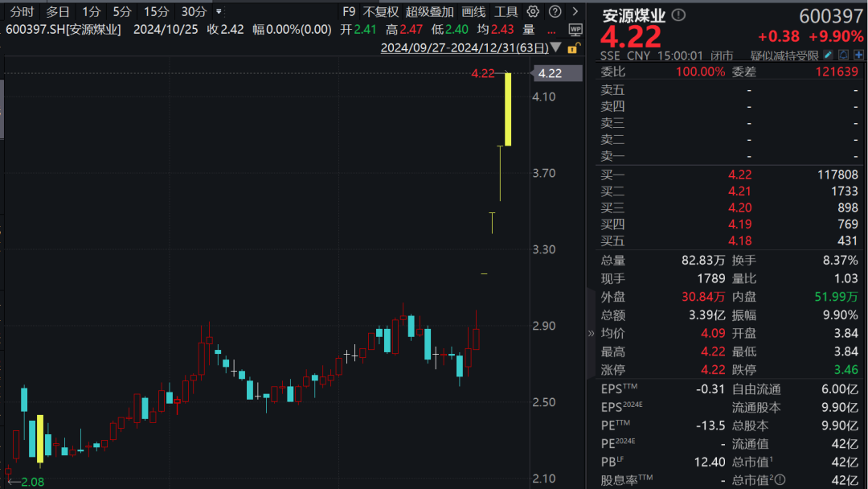Click the red ellipsis more indicators
Viewport: 868px width, 489px height.
[x=551, y=31]
